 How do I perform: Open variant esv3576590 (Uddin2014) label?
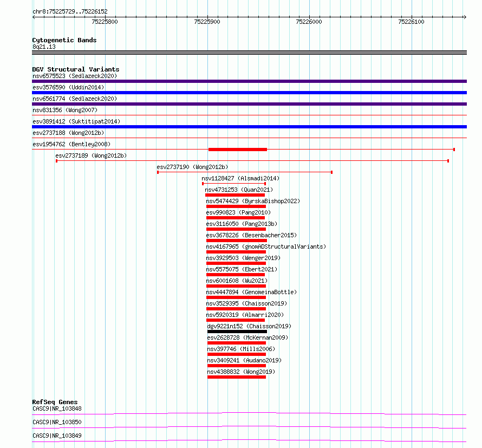coord(68,87)
